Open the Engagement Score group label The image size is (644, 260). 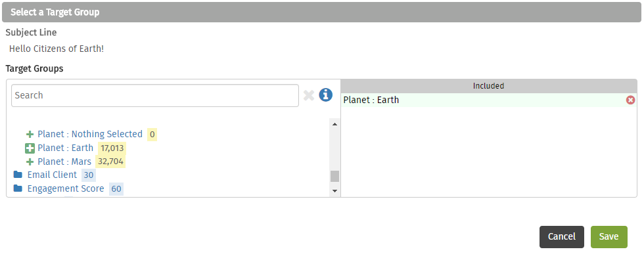[66, 188]
